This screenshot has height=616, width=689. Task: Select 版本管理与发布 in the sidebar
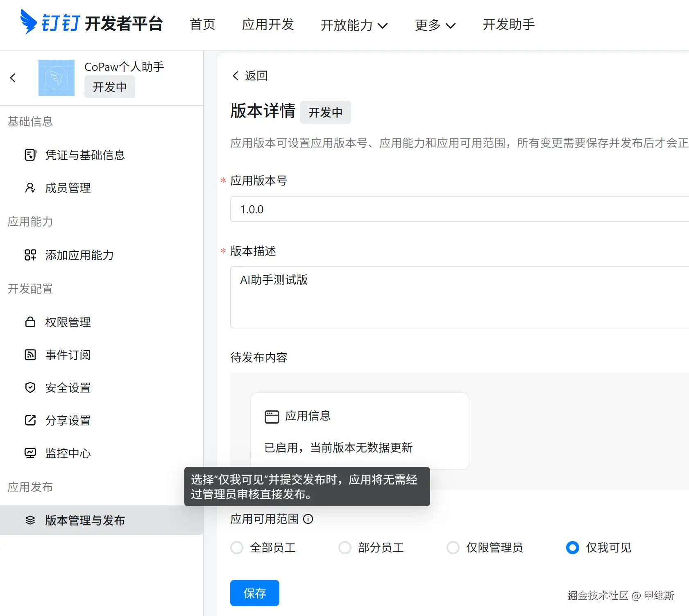coord(102,520)
